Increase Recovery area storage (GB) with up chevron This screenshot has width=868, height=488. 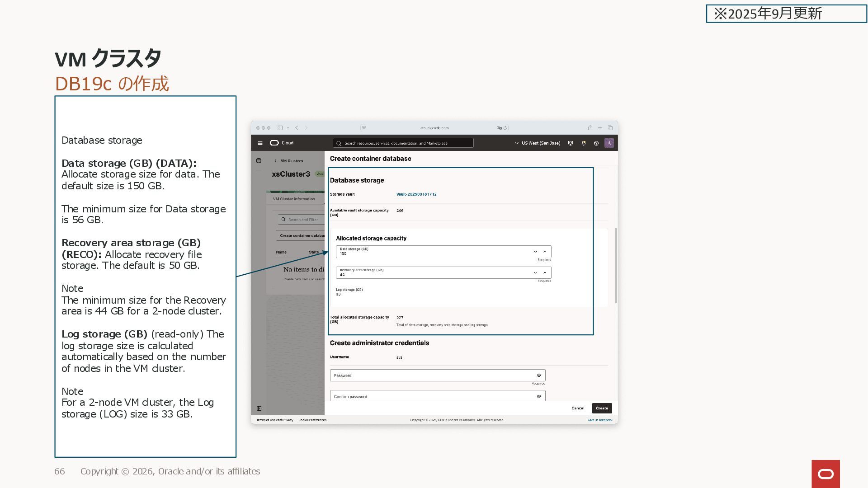tap(545, 272)
